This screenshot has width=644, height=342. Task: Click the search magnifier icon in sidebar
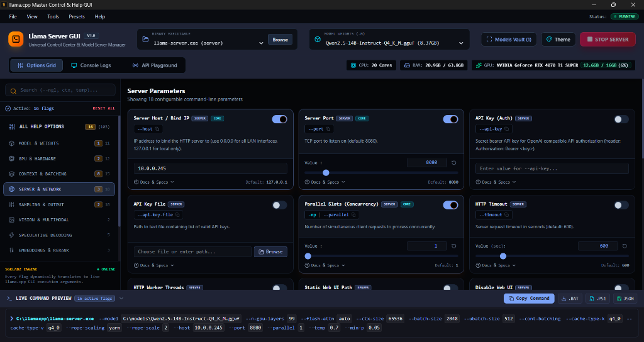point(13,91)
